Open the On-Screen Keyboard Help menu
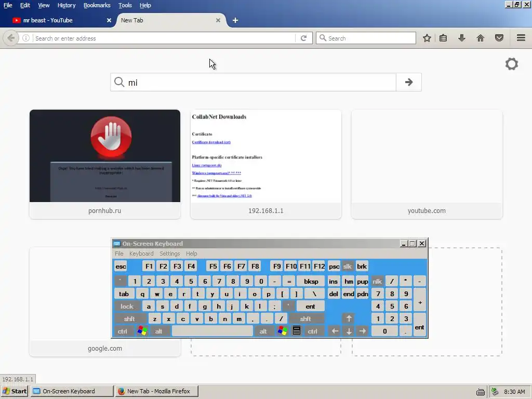This screenshot has height=399, width=532. pyautogui.click(x=191, y=254)
